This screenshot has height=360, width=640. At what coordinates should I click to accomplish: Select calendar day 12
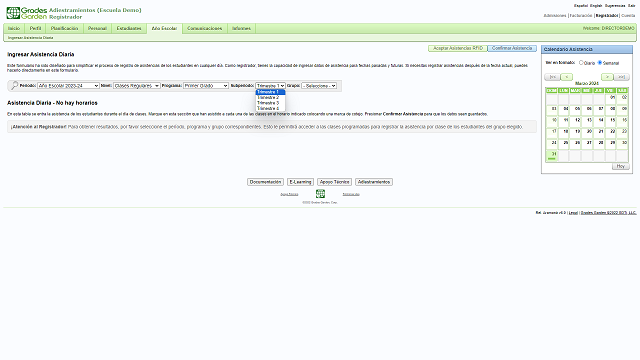coord(576,121)
